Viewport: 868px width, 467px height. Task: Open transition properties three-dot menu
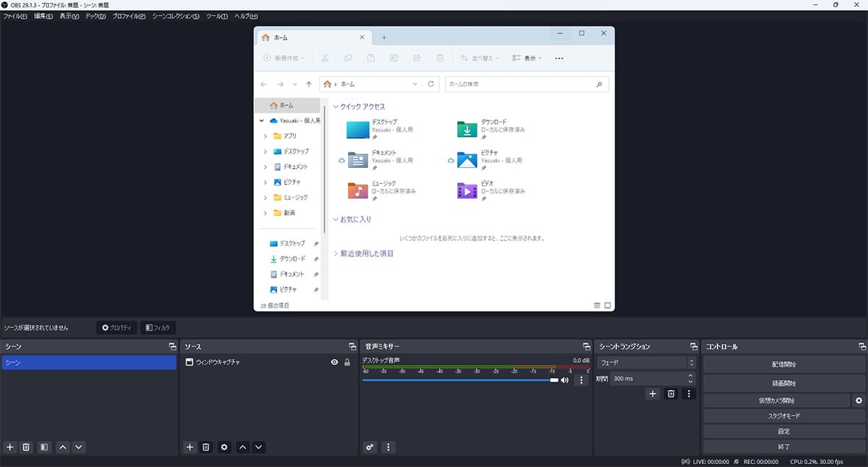pos(689,393)
